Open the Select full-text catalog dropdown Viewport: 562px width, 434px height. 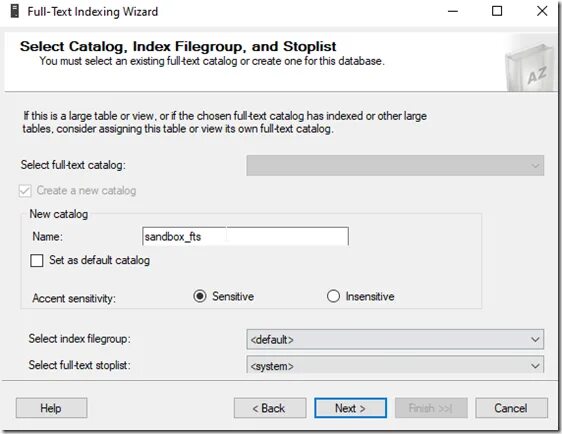click(x=395, y=165)
